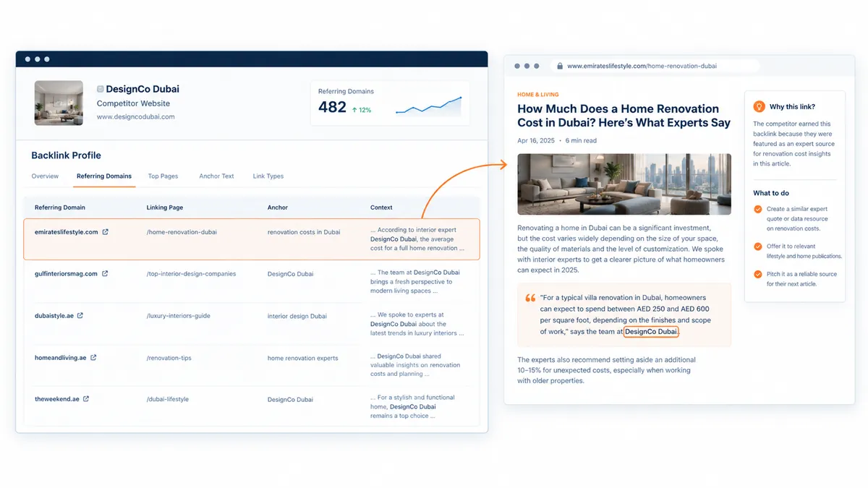Open the Anchor Text tab
Screen dimensions: 868x488
click(x=216, y=176)
